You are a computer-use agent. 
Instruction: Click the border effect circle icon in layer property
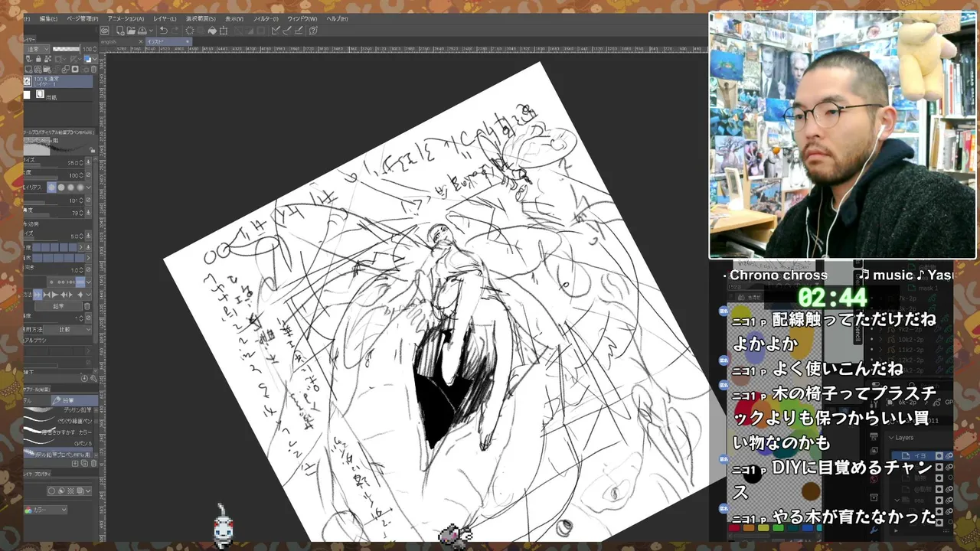(52, 491)
